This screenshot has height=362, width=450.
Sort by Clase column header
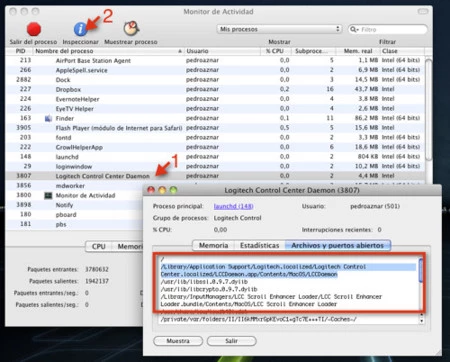(x=403, y=51)
